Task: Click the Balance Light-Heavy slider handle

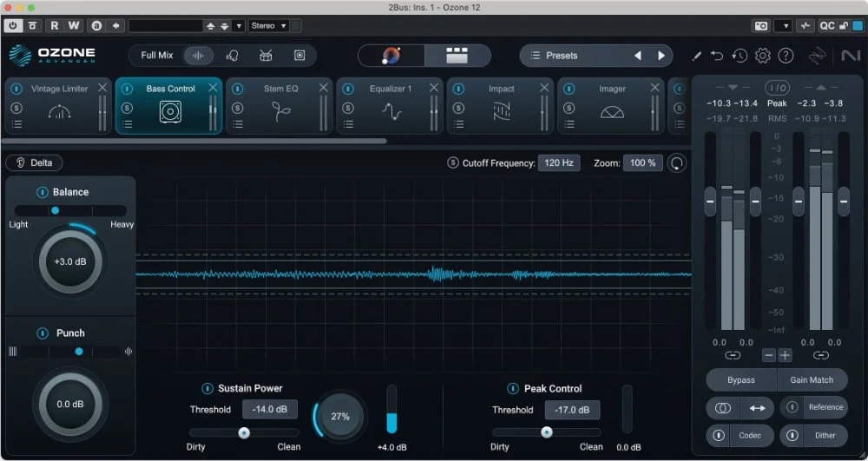Action: (55, 210)
